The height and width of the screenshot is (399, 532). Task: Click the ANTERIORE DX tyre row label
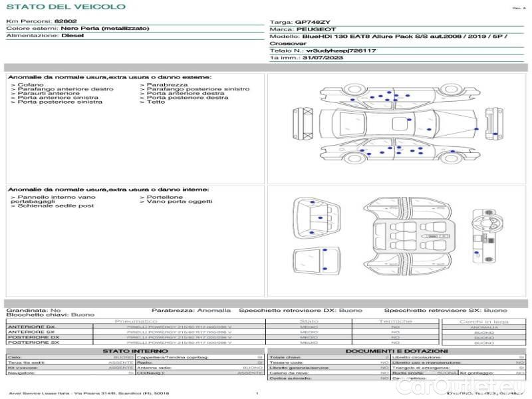pyautogui.click(x=31, y=327)
